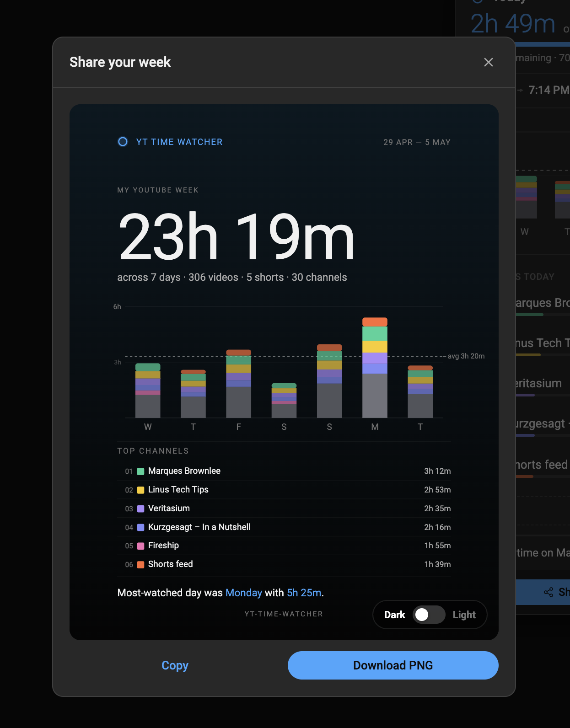
Task: Click the green Marques Brownlee color swatch
Action: [x=141, y=471]
